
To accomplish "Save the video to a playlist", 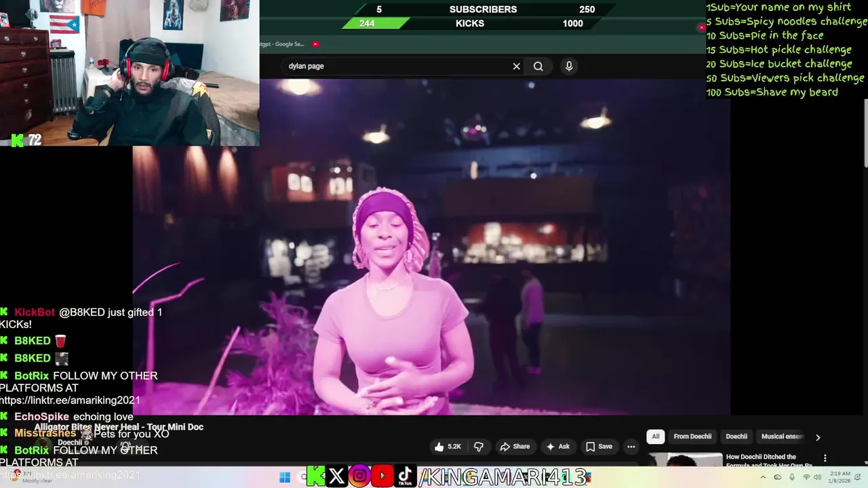I will (x=599, y=447).
